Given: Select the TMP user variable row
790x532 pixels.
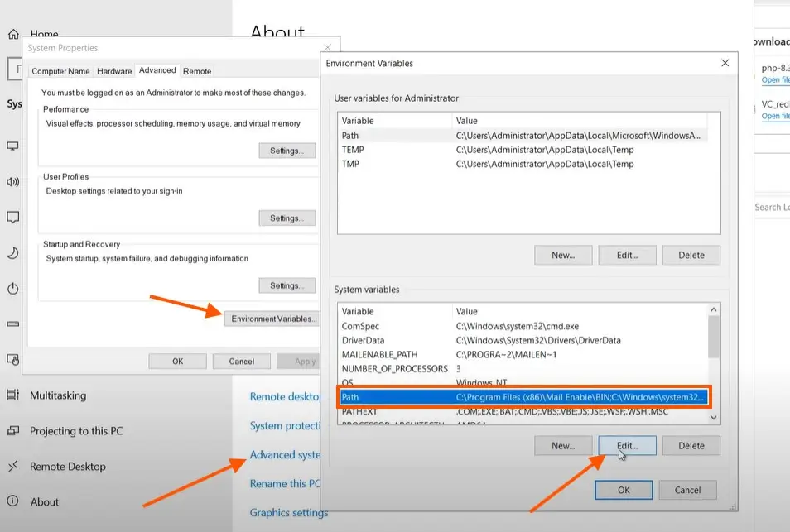Looking at the screenshot, I should 523,164.
